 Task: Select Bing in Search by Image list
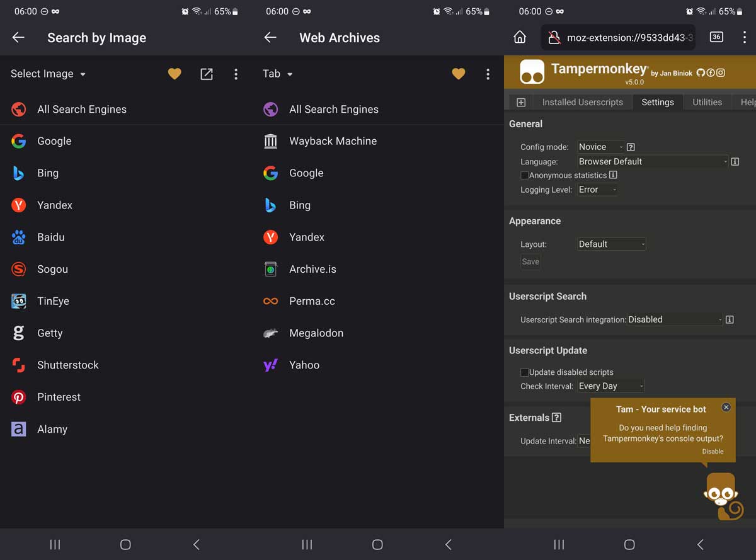(126, 173)
